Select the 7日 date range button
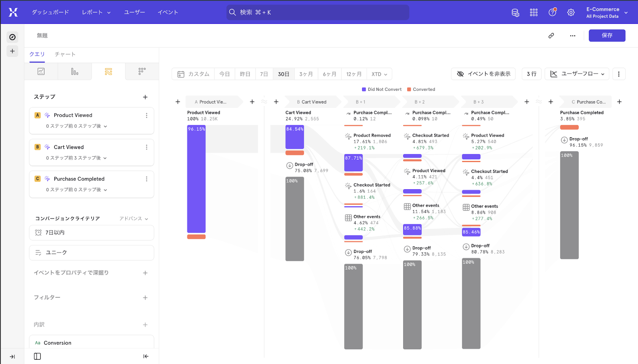Image resolution: width=638 pixels, height=364 pixels. point(264,74)
